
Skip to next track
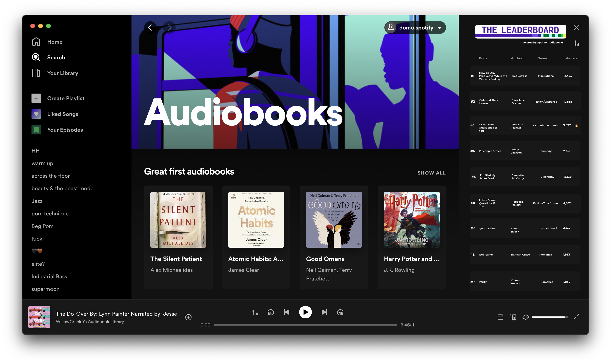324,312
